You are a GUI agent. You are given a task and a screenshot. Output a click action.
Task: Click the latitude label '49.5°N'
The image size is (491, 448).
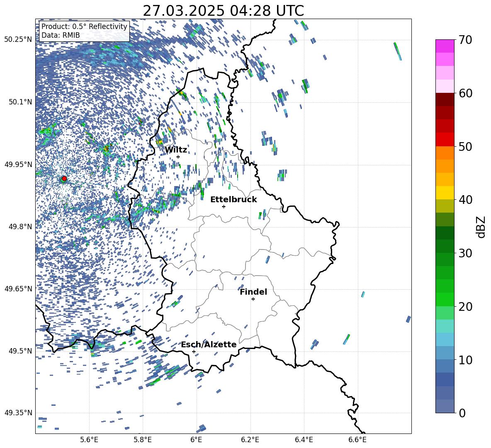tap(20, 351)
